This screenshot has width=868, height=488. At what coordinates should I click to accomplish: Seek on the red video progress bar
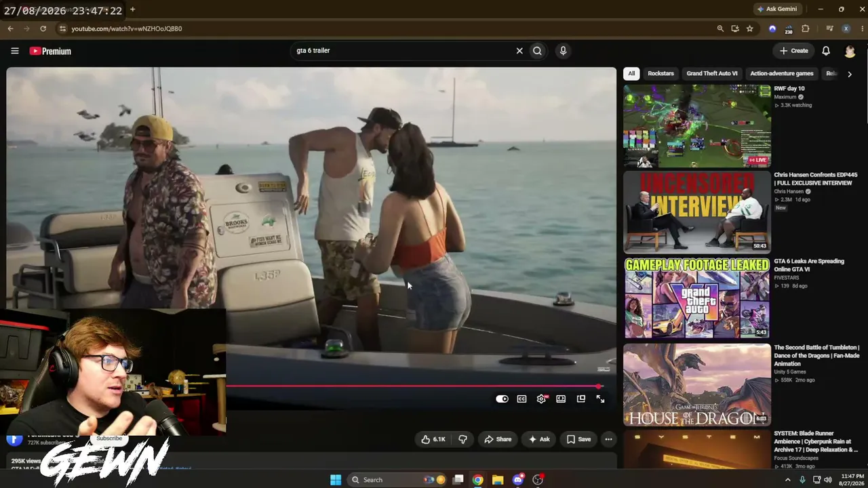[414, 386]
